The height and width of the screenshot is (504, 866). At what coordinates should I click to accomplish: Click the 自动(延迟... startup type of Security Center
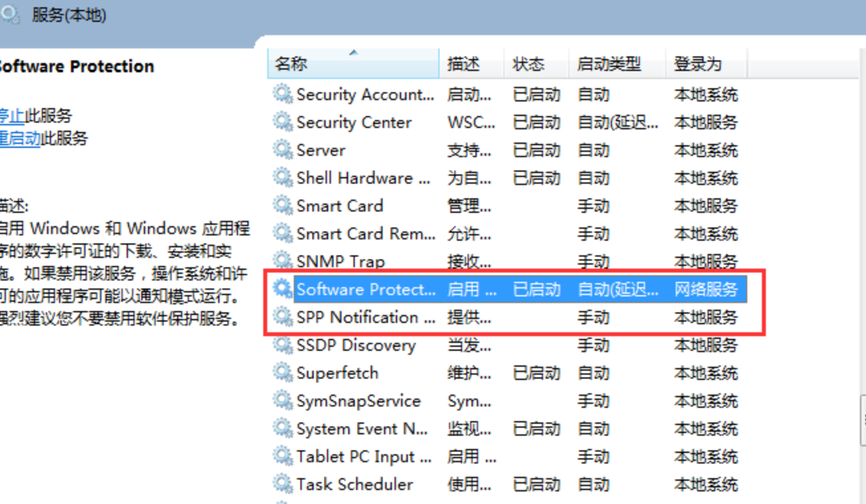pos(618,122)
